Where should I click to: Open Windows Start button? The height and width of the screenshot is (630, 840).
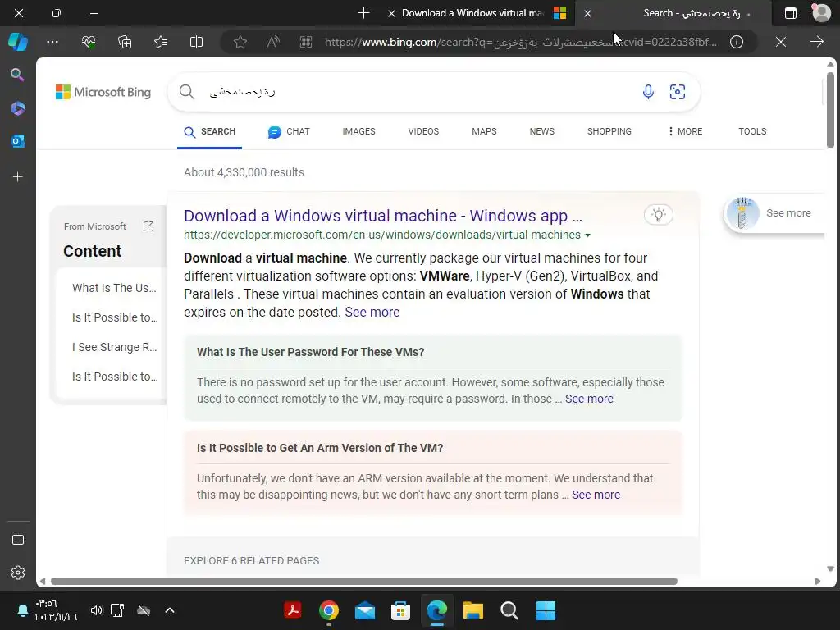coord(546,610)
